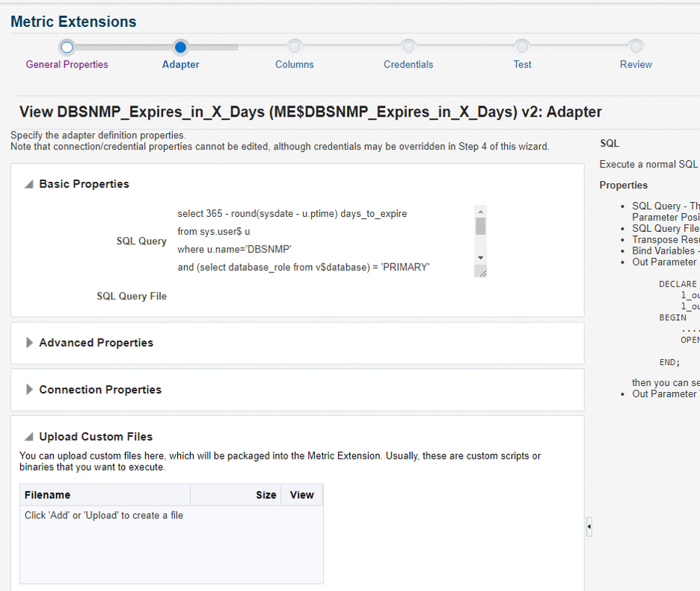Go to the Review step

(636, 64)
